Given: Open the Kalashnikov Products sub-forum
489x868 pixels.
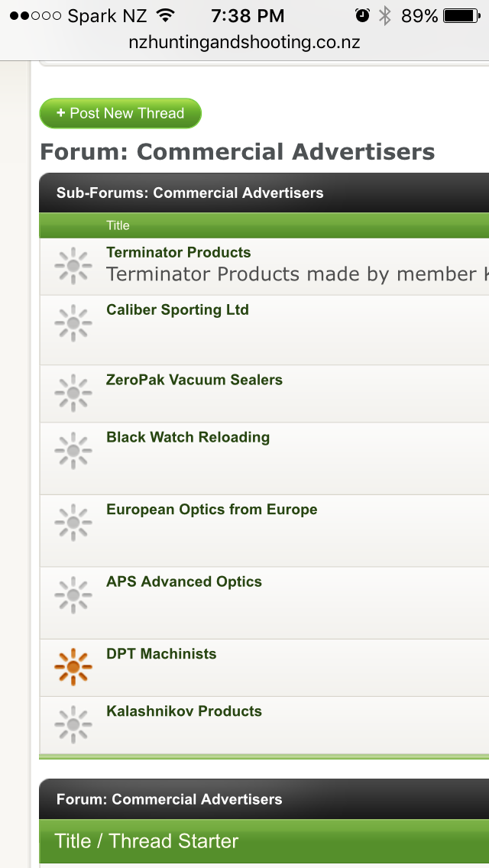Looking at the screenshot, I should (x=184, y=711).
